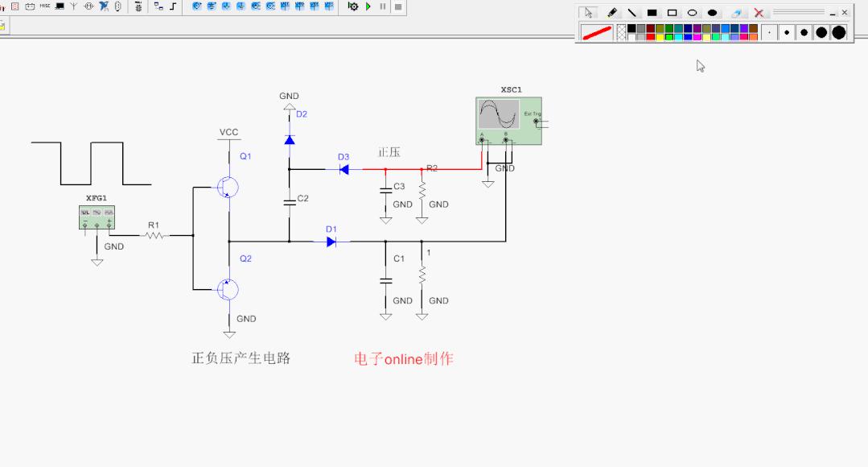
Task: Select the highlighter pen drawing tool
Action: pyautogui.click(x=612, y=13)
